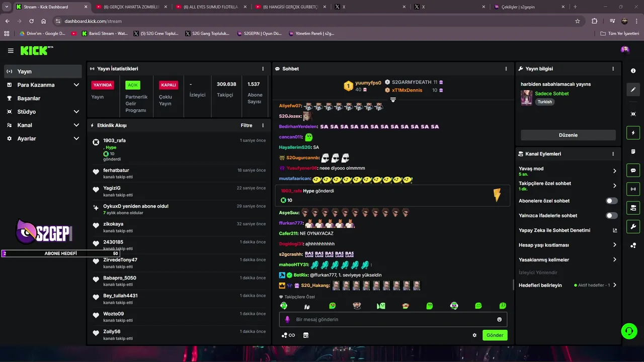This screenshot has height=362, width=644.
Task: Select Başarılar in the sidebar
Action: click(43, 99)
